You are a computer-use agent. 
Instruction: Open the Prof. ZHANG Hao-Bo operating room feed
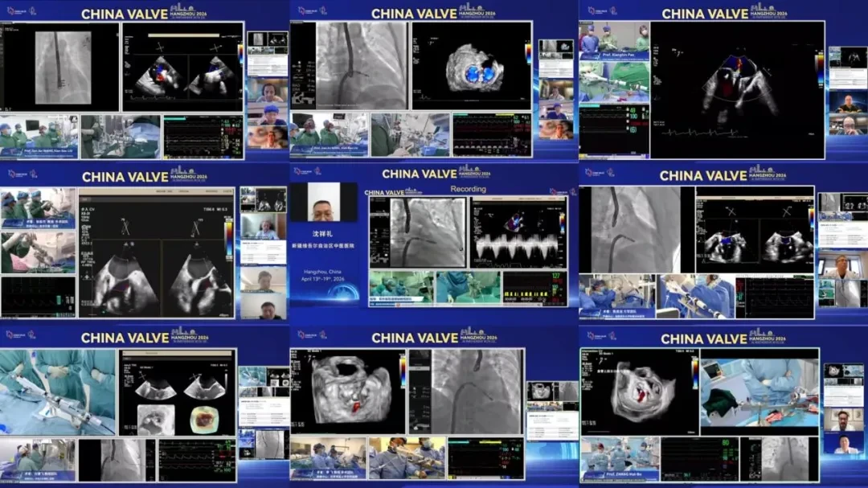[x=620, y=460]
